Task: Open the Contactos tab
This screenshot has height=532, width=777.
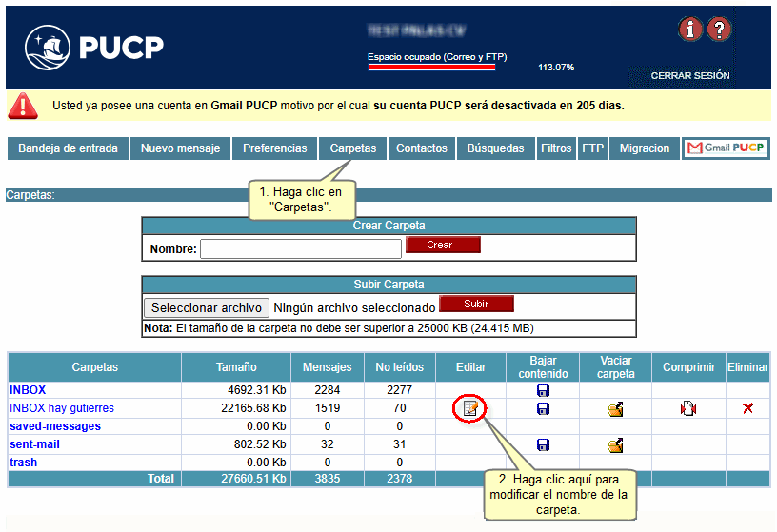Action: [422, 148]
